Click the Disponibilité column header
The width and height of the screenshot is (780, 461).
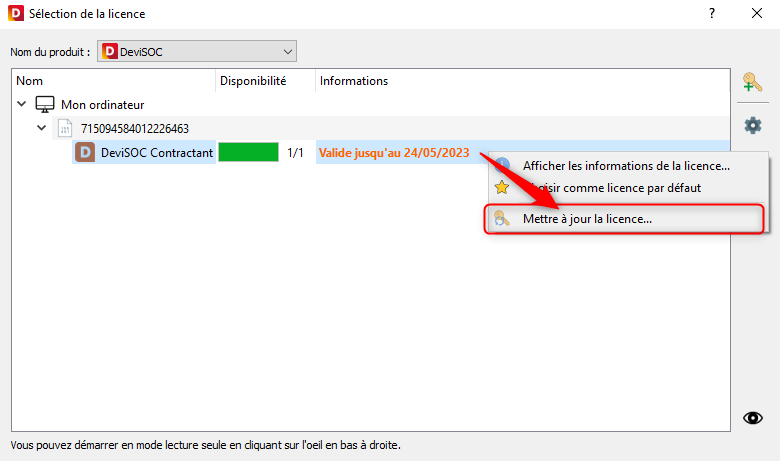pos(266,81)
